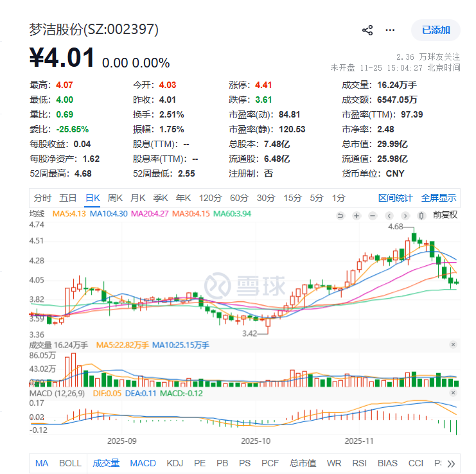Enable the PE indicator
Viewport: 476px width, 474px height.
tap(200, 463)
